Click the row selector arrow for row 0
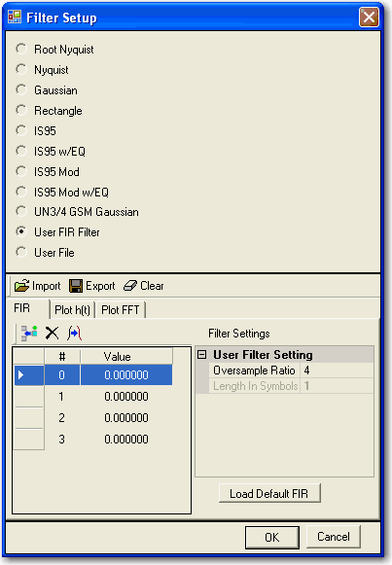The image size is (392, 565). [x=29, y=375]
